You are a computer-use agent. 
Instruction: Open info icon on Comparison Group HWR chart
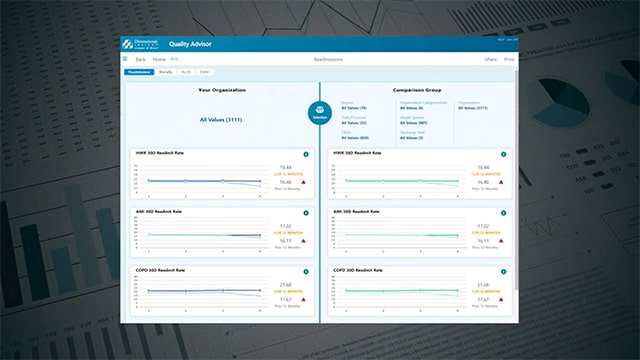point(504,154)
